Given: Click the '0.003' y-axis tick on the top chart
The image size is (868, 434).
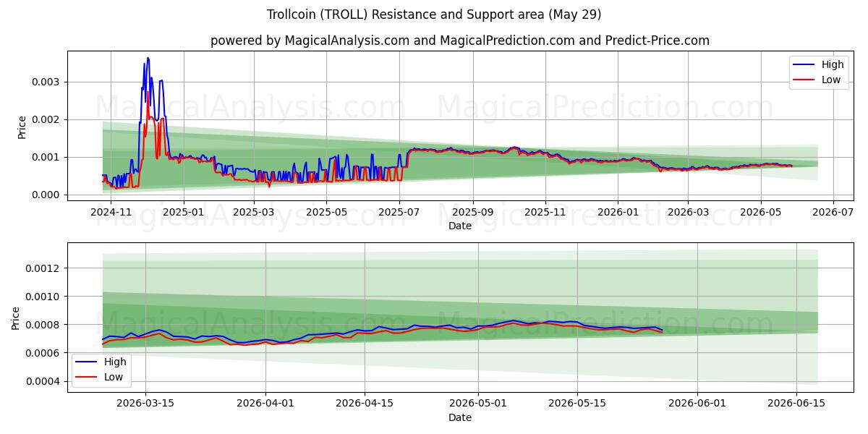Looking at the screenshot, I should [x=47, y=82].
